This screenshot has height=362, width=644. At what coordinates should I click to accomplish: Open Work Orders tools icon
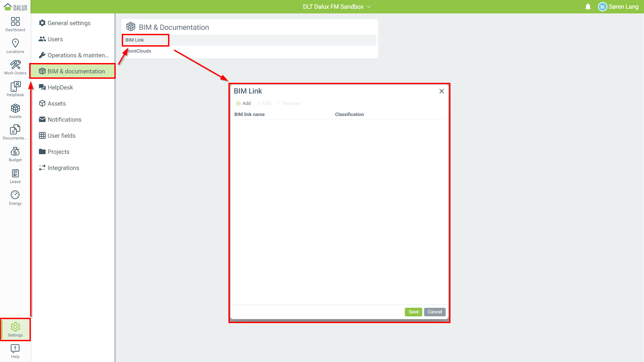tap(15, 67)
